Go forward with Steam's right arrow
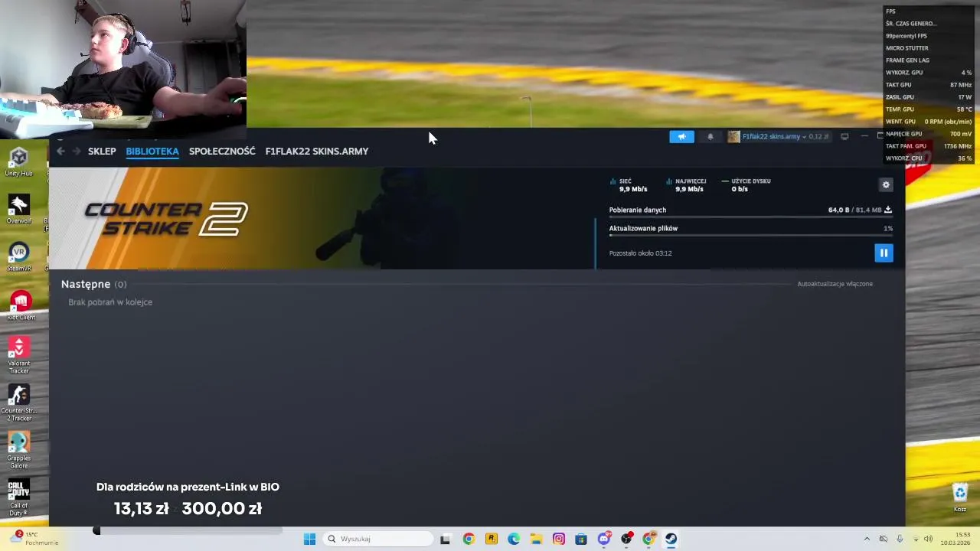 pyautogui.click(x=77, y=152)
